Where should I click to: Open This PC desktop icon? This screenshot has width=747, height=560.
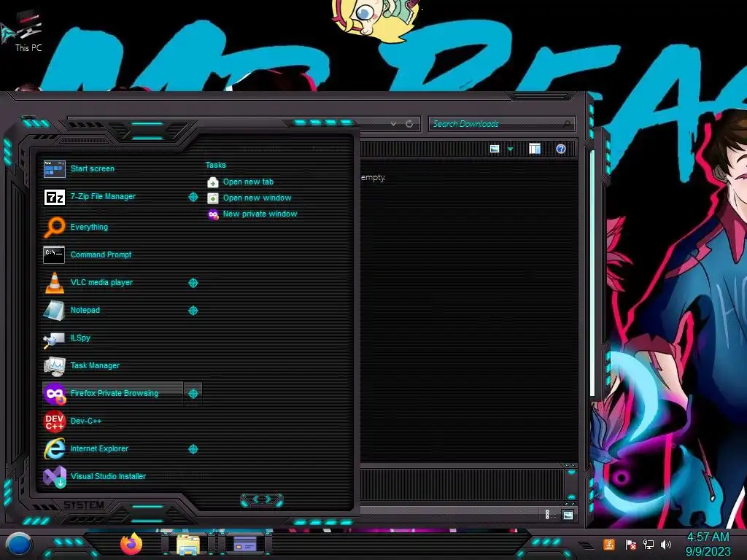(28, 31)
